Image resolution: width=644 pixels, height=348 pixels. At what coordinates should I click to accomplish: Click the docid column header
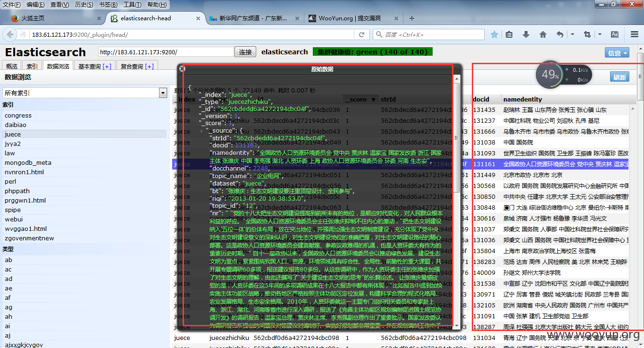[x=486, y=99]
